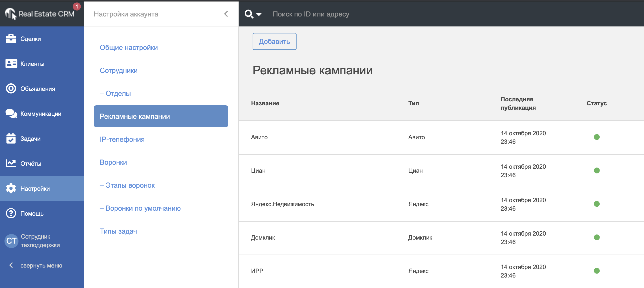Image resolution: width=644 pixels, height=288 pixels.
Task: Go to Клиенты section
Action: [x=32, y=64]
